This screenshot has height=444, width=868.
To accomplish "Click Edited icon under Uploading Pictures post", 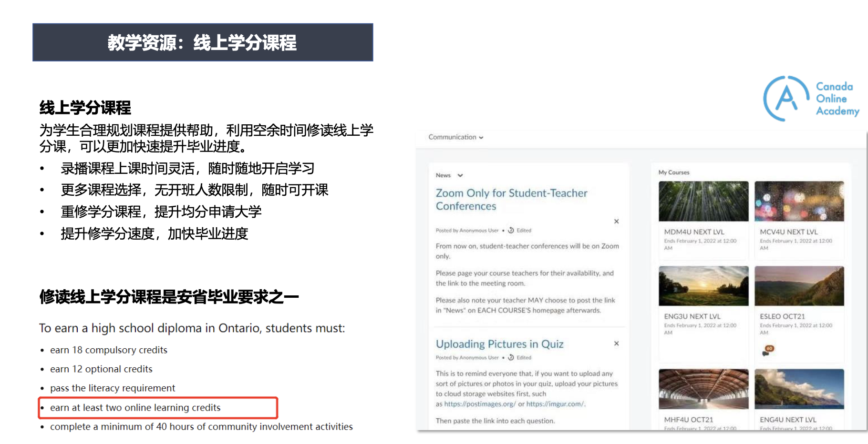I will [511, 358].
